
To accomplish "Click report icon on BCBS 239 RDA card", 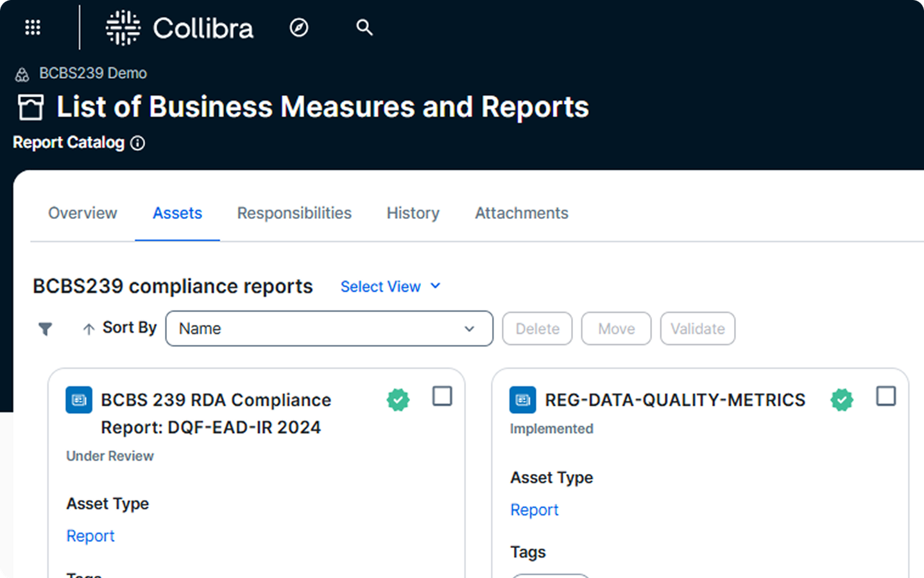I will pos(79,400).
